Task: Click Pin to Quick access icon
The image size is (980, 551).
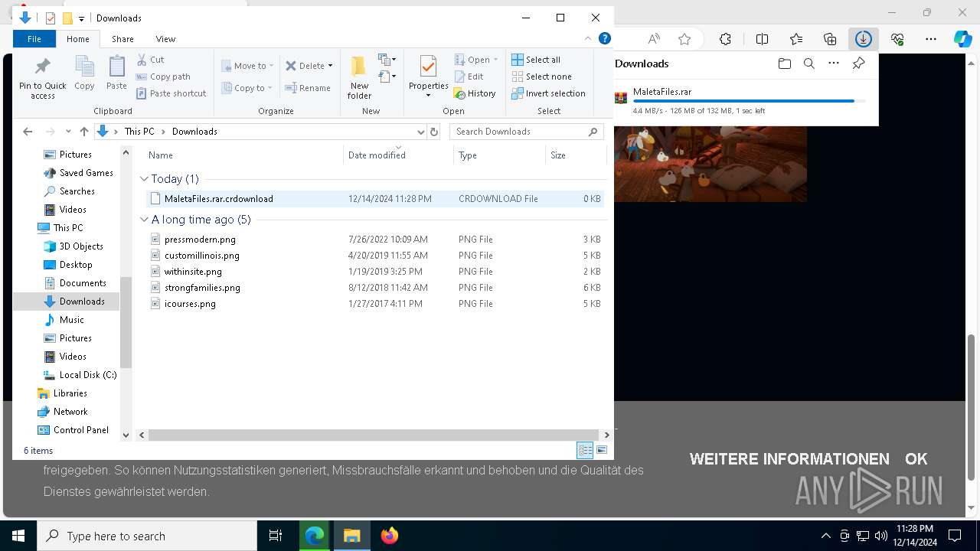Action: (x=43, y=77)
